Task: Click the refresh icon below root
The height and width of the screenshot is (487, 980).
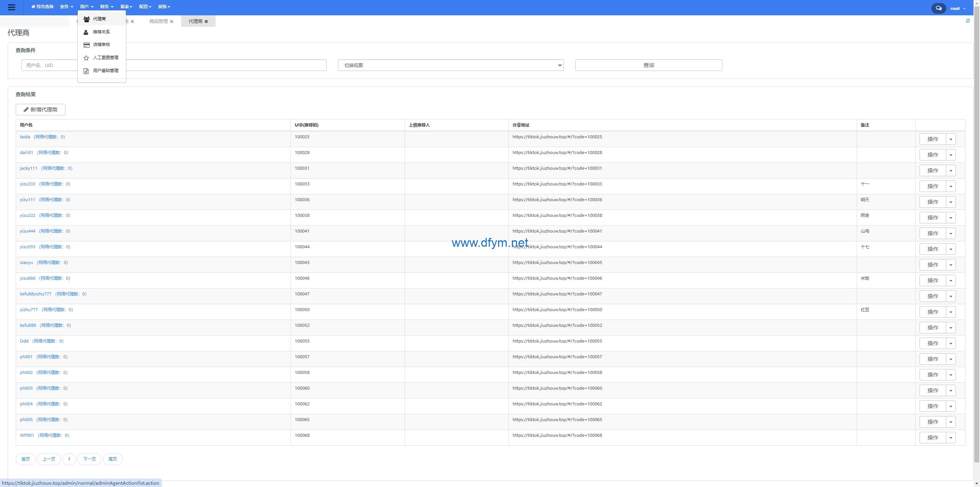Action: click(967, 21)
